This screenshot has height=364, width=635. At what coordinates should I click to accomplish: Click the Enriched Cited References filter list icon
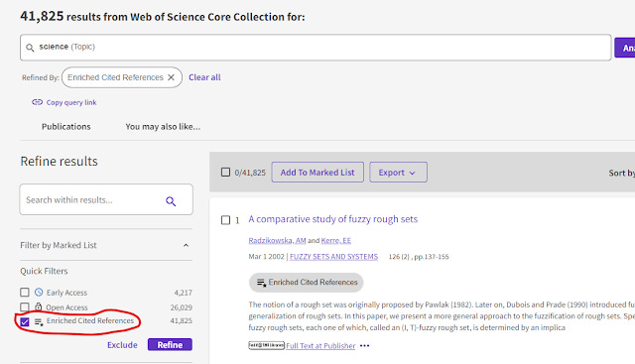(39, 322)
